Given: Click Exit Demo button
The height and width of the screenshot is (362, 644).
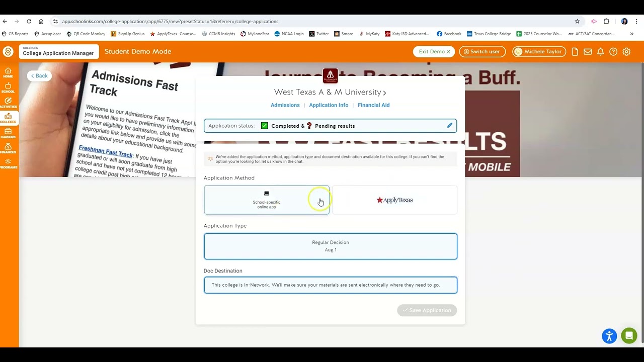Looking at the screenshot, I should 434,52.
